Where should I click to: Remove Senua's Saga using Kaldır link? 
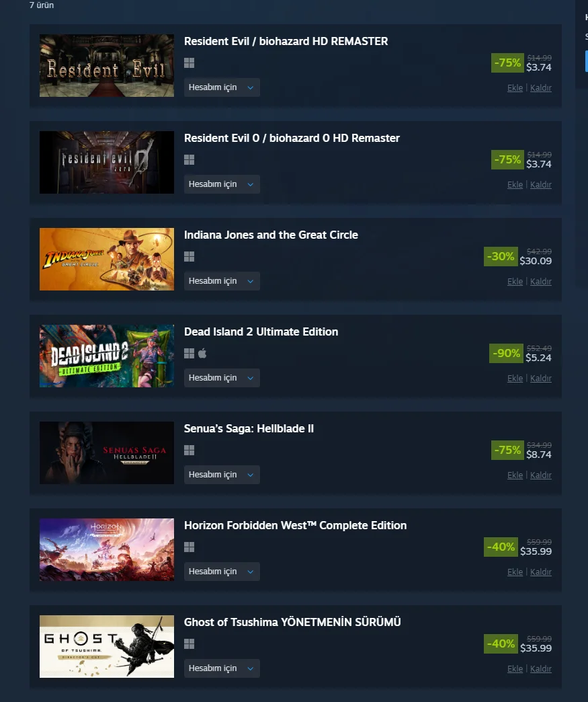[540, 475]
